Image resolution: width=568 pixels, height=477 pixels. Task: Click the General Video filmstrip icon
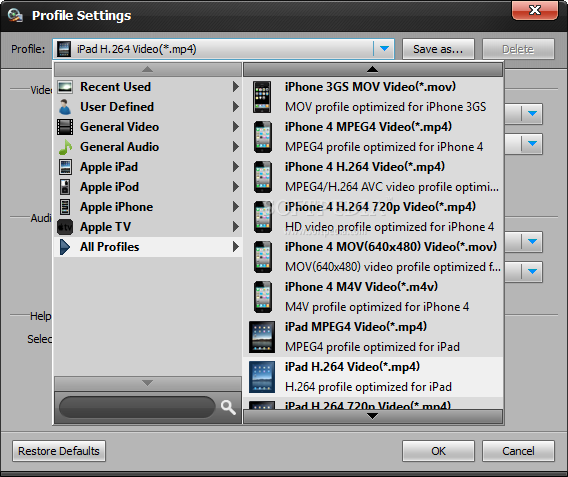click(65, 127)
